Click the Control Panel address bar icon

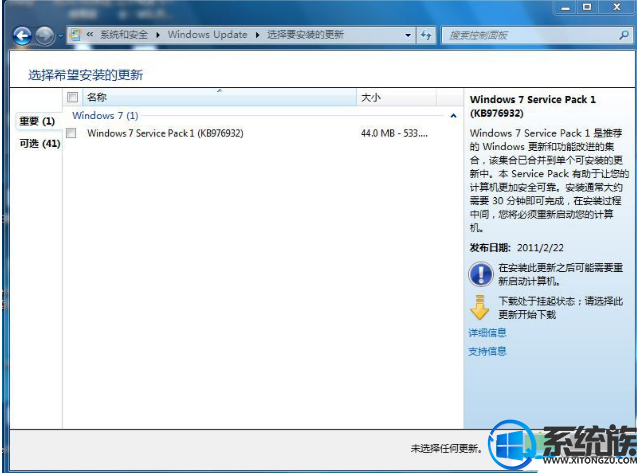point(76,35)
